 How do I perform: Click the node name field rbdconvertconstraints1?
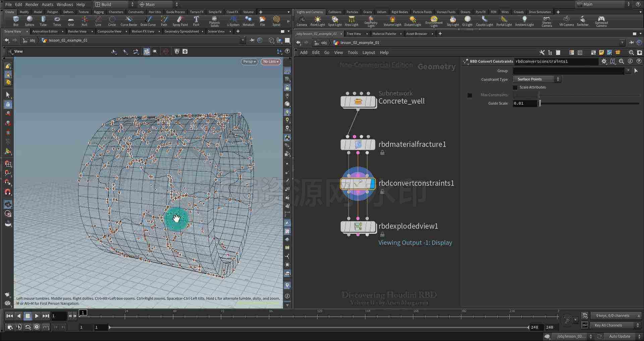[556, 61]
